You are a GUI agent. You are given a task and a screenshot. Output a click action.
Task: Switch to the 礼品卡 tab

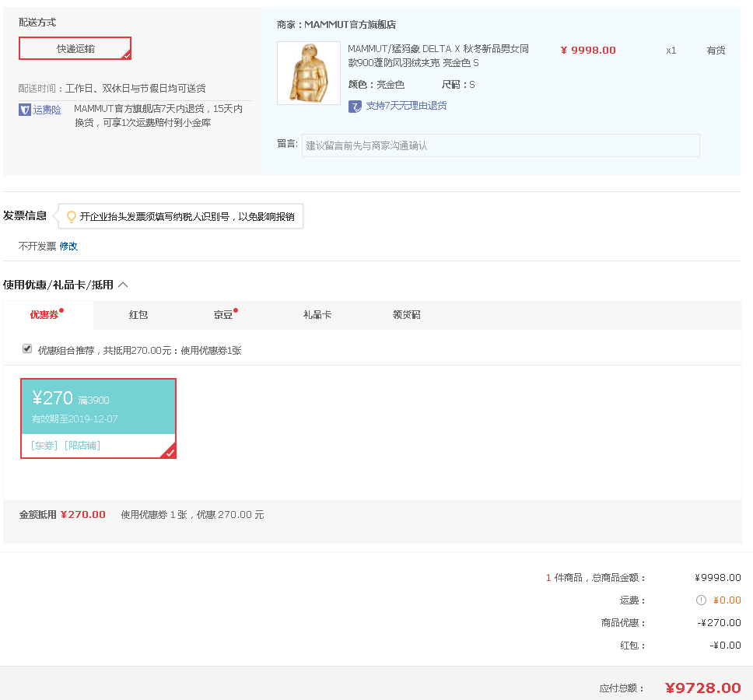317,315
